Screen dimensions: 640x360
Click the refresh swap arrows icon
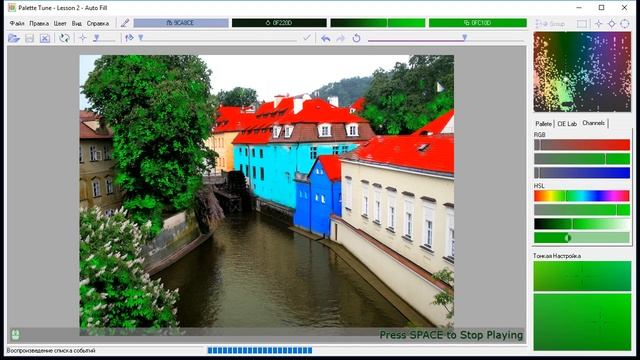(x=64, y=38)
